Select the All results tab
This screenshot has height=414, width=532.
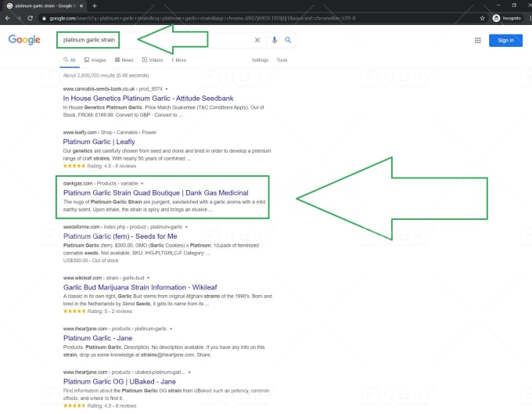coord(70,60)
